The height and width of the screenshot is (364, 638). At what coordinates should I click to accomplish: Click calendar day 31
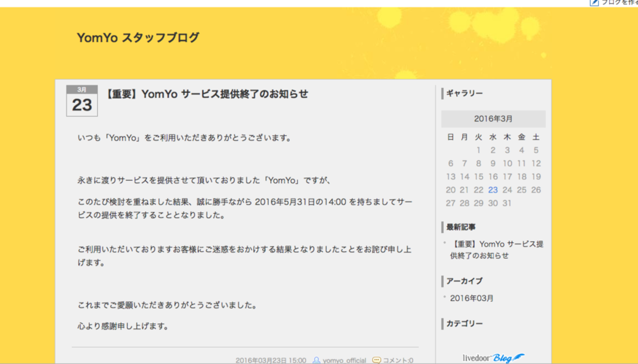pyautogui.click(x=507, y=203)
